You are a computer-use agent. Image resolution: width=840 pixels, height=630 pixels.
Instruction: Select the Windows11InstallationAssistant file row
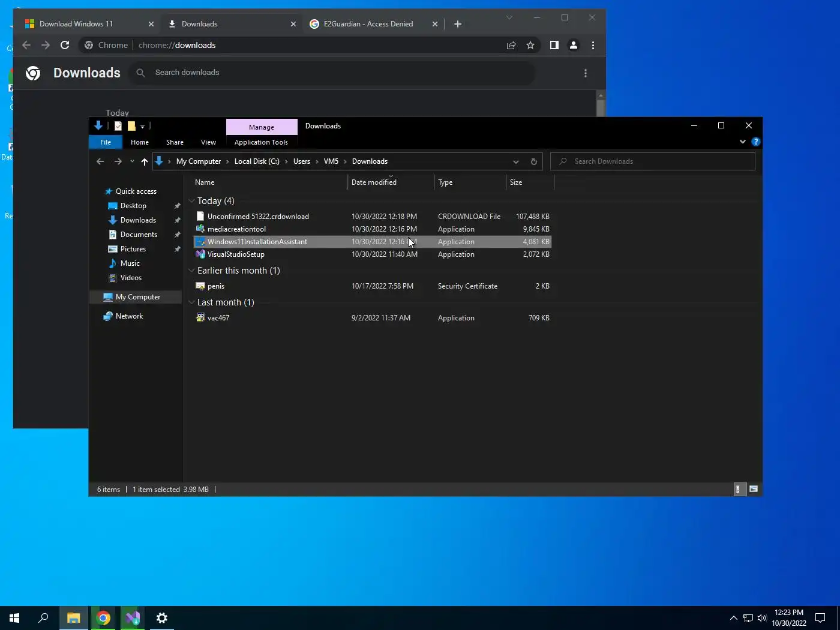[x=372, y=242]
